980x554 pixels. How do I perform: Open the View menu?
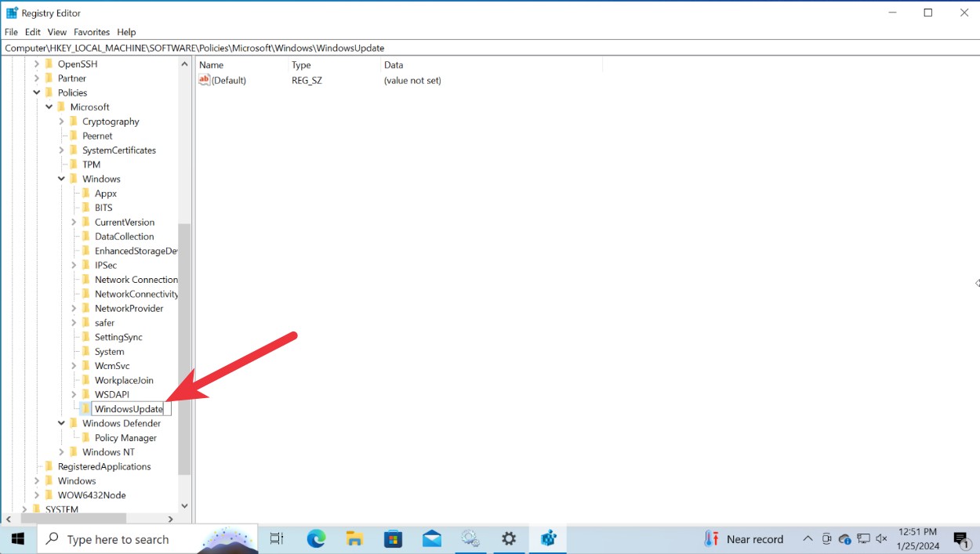[56, 31]
